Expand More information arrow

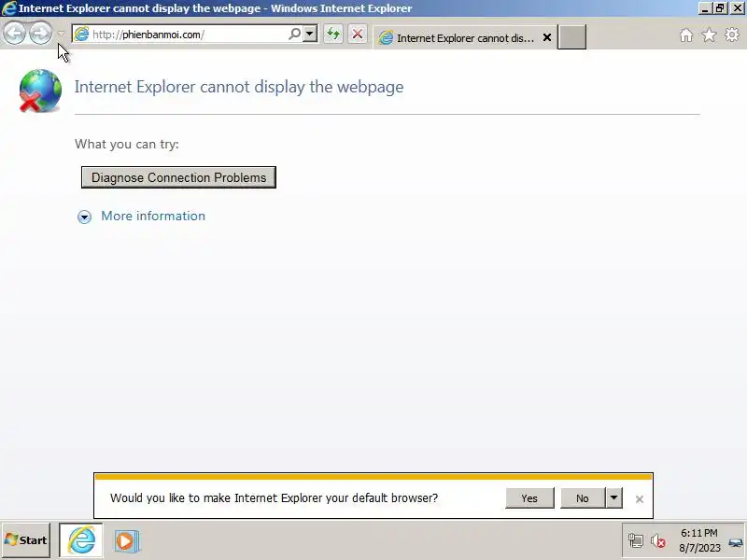tap(84, 217)
